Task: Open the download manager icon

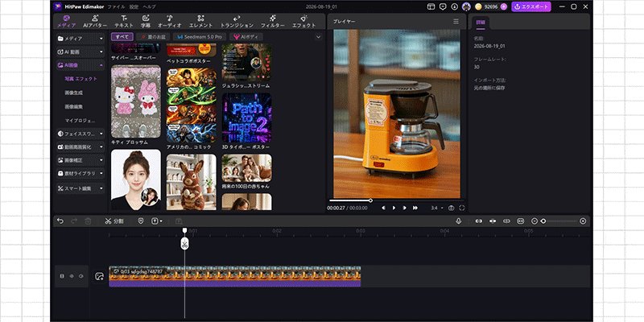Action: (454, 6)
